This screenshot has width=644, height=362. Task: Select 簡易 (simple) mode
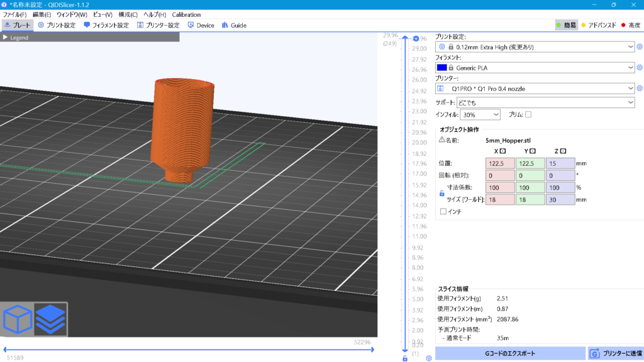coord(566,25)
